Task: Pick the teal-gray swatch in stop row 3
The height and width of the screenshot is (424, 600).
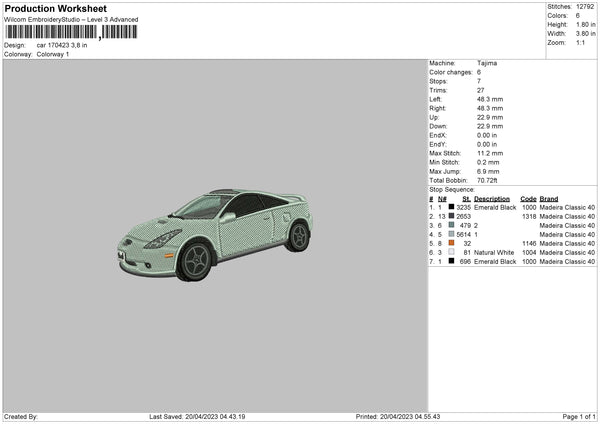Action: (453, 225)
